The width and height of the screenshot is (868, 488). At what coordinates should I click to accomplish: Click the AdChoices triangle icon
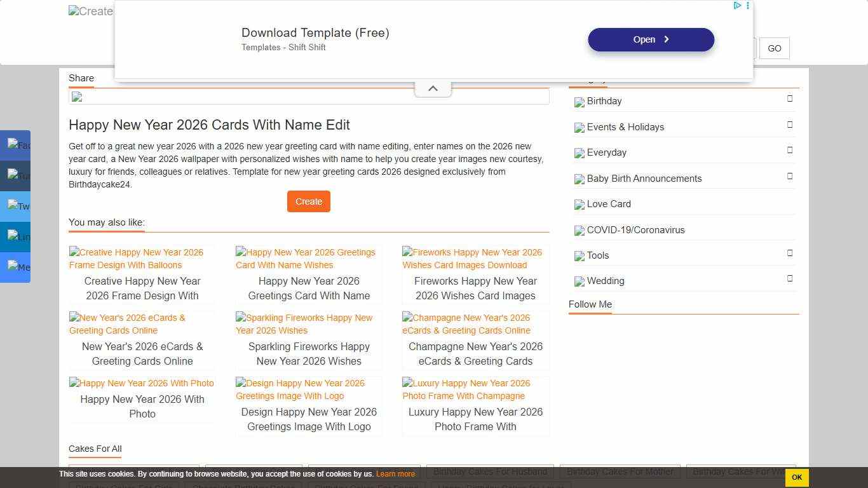coord(737,6)
